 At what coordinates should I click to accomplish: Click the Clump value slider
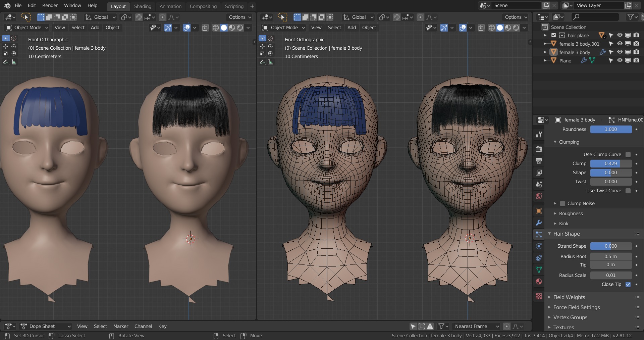[x=610, y=163]
